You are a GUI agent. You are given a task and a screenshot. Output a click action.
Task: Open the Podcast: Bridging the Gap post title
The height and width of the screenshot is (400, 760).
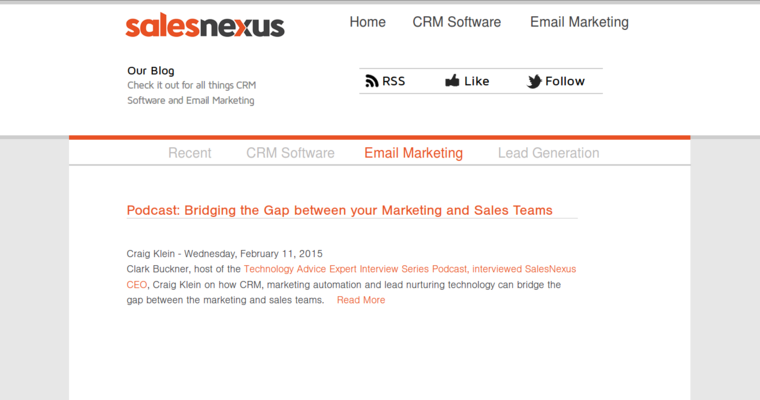click(x=339, y=210)
